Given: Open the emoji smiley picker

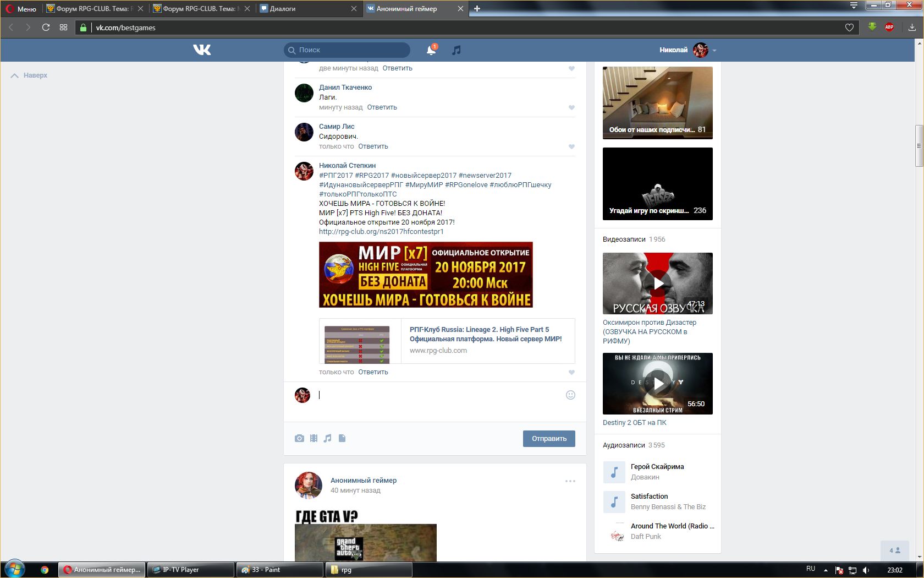Looking at the screenshot, I should (x=570, y=395).
